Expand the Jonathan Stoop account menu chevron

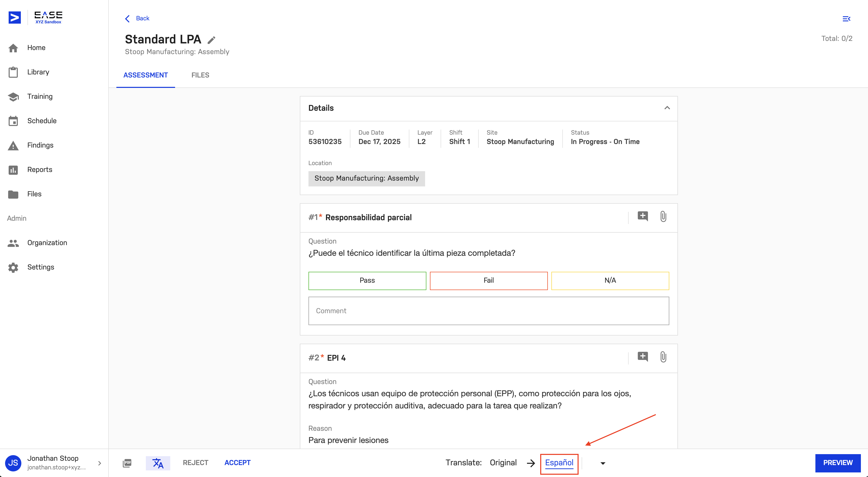[x=99, y=463]
